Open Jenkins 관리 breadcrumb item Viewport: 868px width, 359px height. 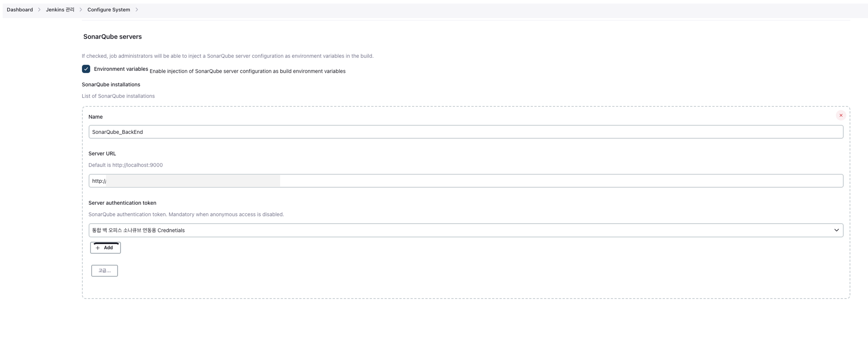tap(60, 10)
